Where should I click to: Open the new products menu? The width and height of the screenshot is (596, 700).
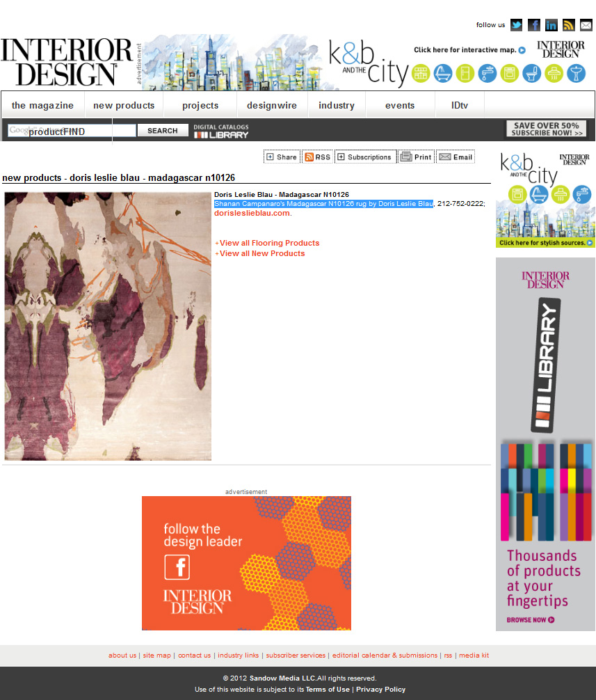pos(124,105)
